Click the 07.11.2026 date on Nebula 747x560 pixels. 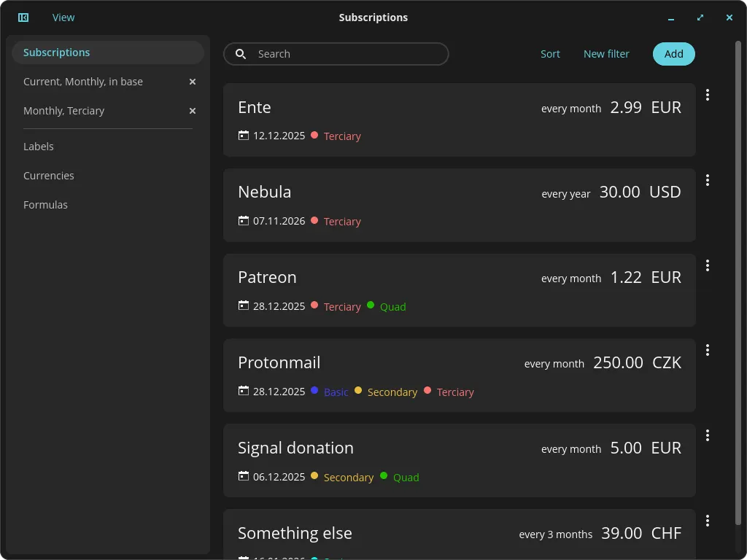279,221
